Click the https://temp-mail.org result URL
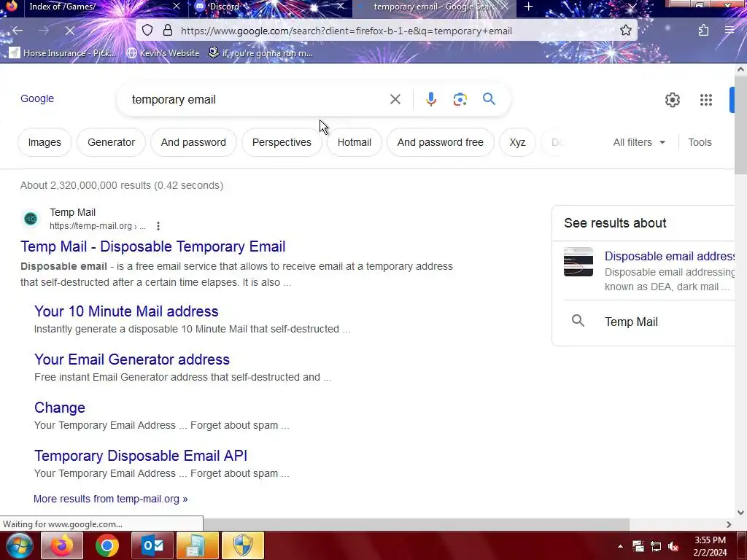747x560 pixels. click(98, 226)
